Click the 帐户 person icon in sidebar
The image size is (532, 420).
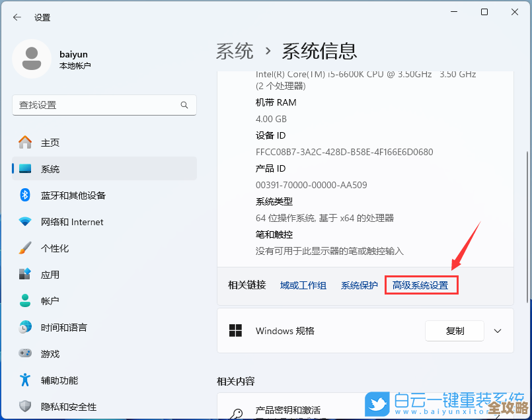tap(25, 300)
